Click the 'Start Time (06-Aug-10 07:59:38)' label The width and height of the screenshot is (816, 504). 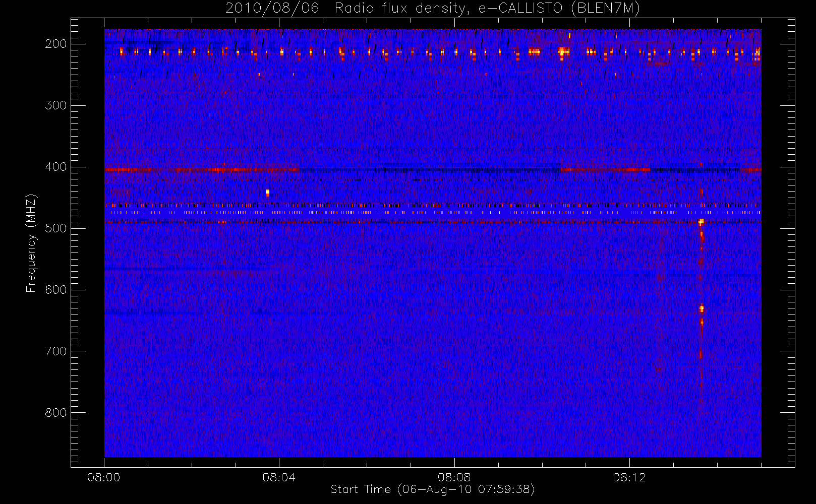tap(432, 489)
